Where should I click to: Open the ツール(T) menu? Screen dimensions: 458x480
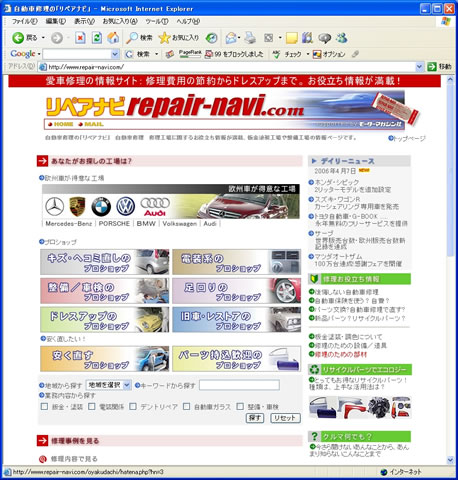pos(157,21)
